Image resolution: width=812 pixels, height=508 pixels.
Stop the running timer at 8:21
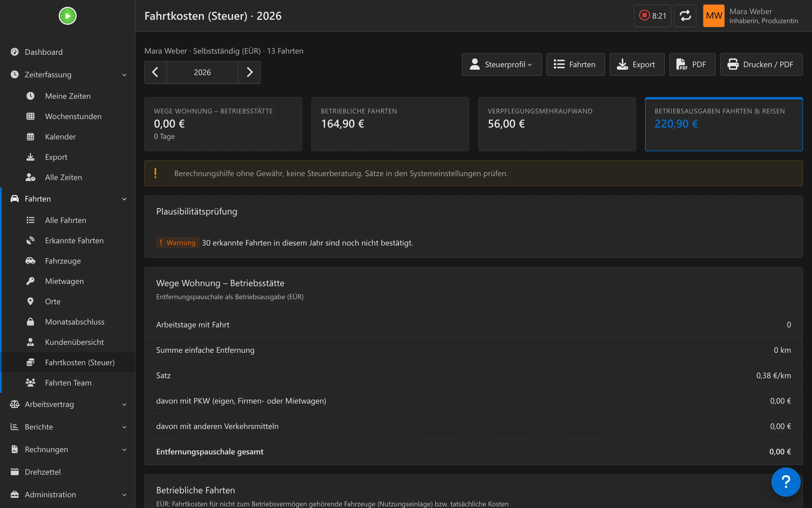(652, 16)
